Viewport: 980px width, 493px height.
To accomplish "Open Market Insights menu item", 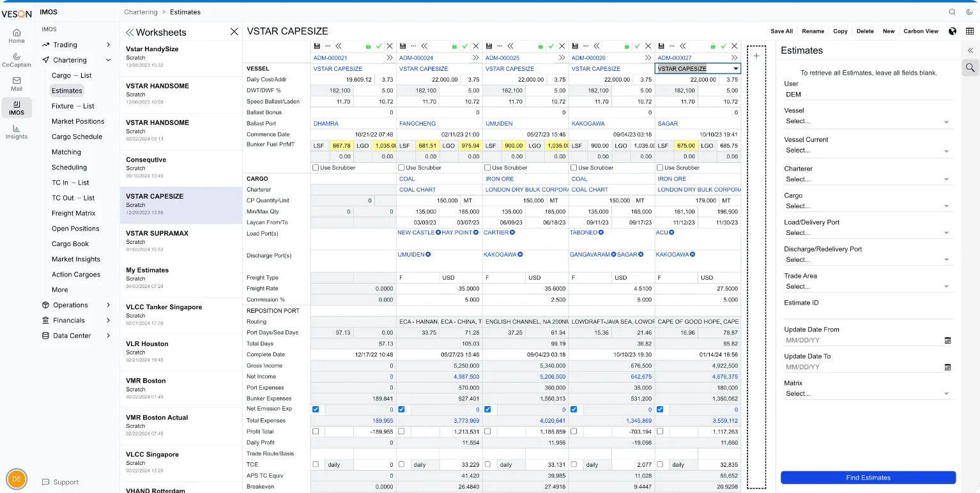I will tap(76, 259).
